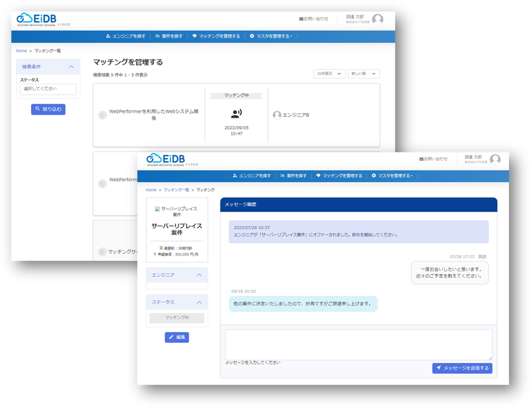Click the 編集 edit button

click(x=177, y=337)
